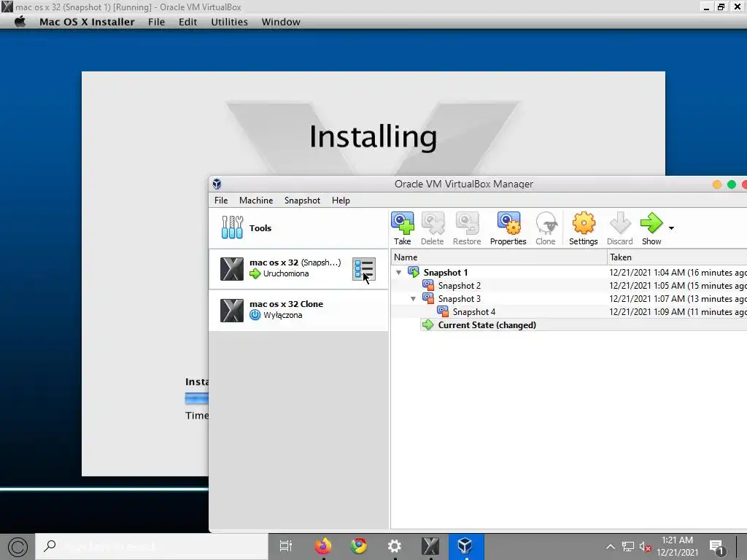Click the machine tools list menu icon
The width and height of the screenshot is (747, 560).
tap(364, 269)
